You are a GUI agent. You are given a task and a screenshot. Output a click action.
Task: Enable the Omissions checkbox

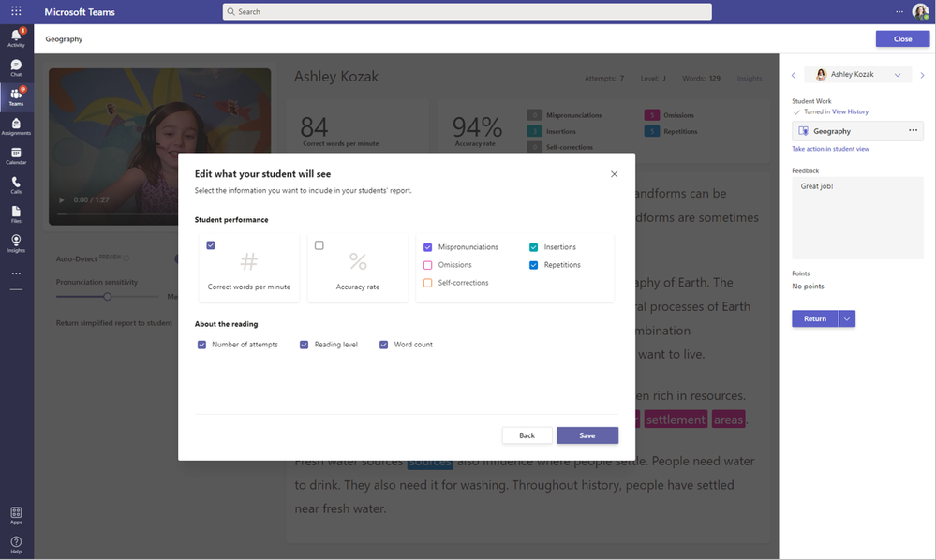tap(427, 265)
